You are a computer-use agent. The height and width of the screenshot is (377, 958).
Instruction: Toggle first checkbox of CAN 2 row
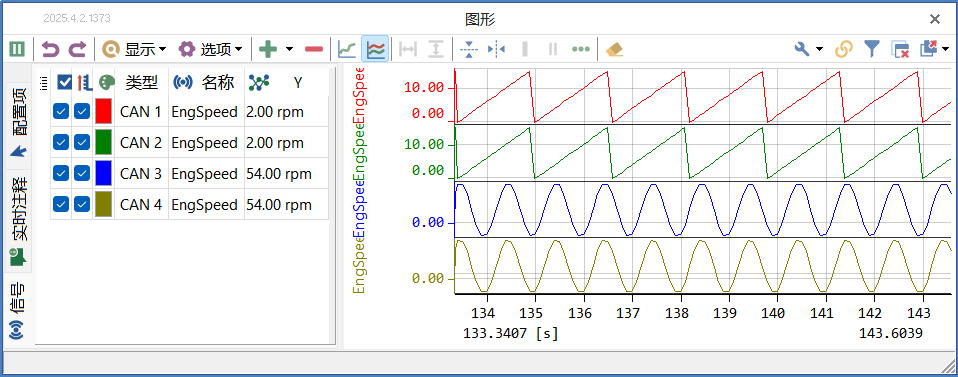(60, 142)
